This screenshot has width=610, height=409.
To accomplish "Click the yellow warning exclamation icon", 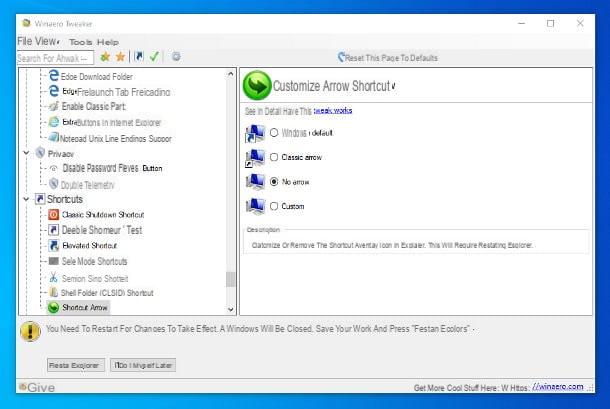I will pos(30,332).
